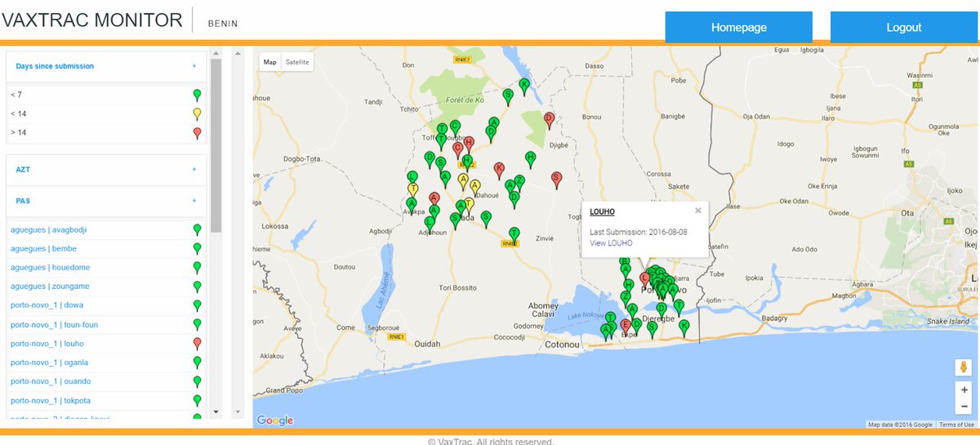Switch to the Map view tab
This screenshot has width=980, height=445.
coord(269,62)
